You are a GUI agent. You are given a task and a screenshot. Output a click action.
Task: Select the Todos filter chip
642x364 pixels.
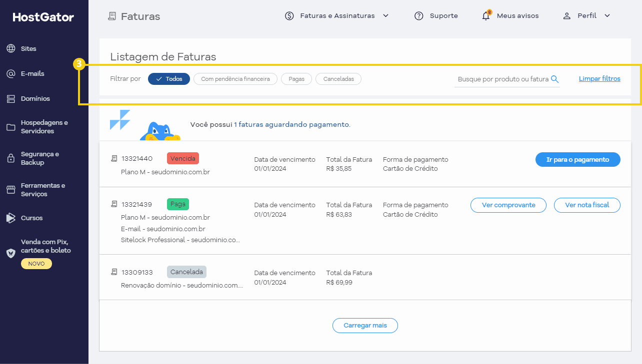[169, 79]
